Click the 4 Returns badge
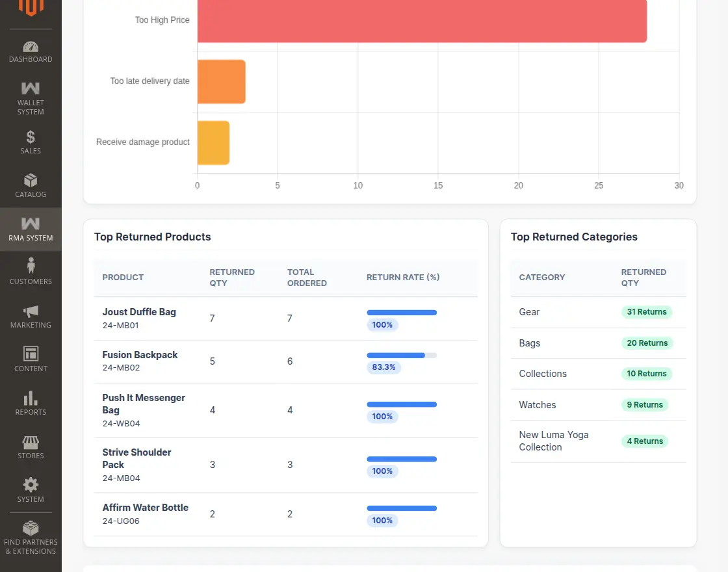The height and width of the screenshot is (572, 728). pyautogui.click(x=644, y=441)
